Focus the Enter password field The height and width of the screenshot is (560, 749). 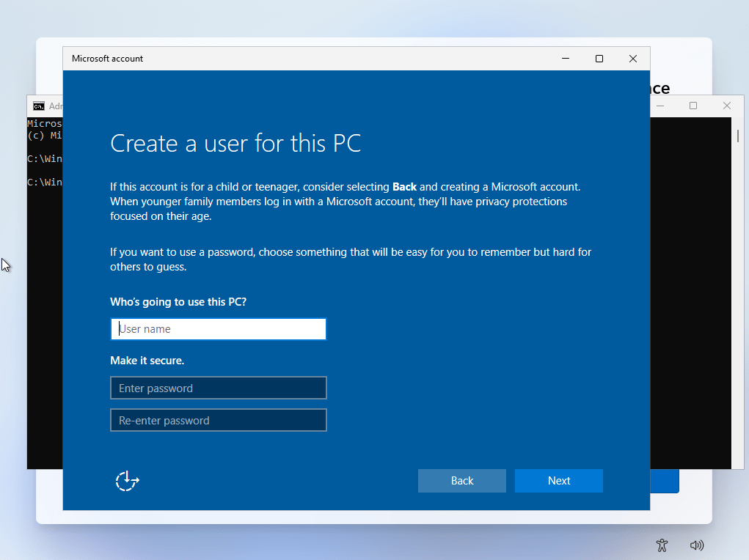(218, 388)
